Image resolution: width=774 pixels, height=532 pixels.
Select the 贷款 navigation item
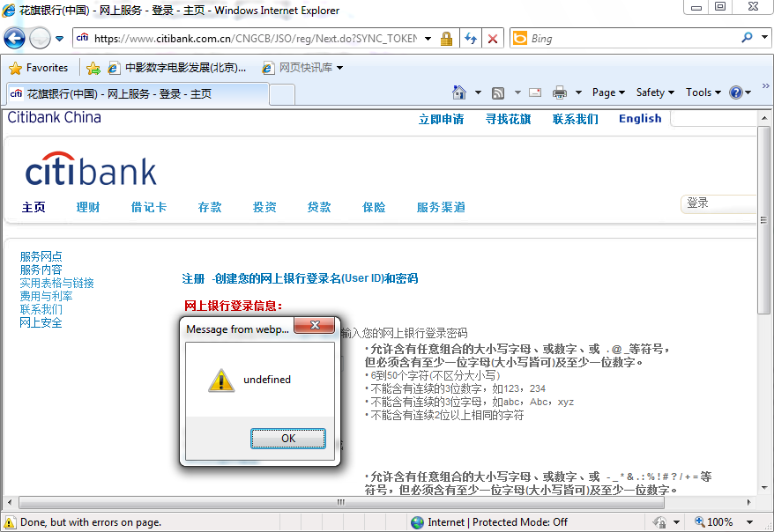pyautogui.click(x=319, y=207)
